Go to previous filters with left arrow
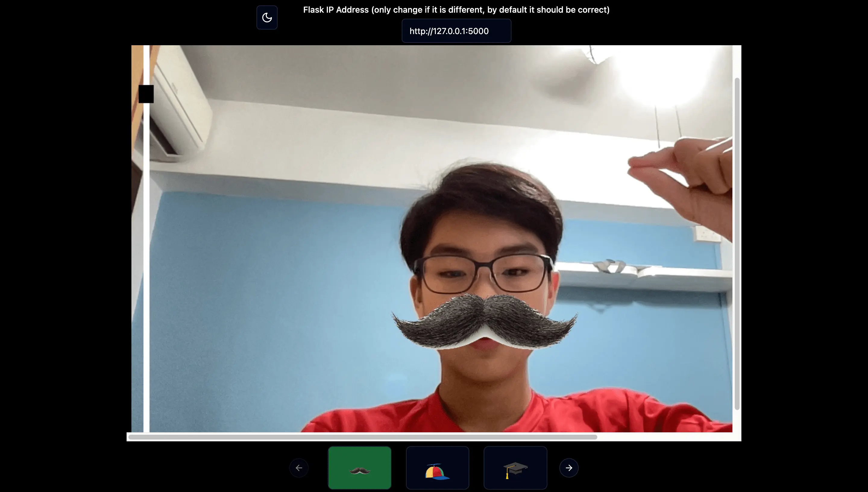 tap(299, 468)
